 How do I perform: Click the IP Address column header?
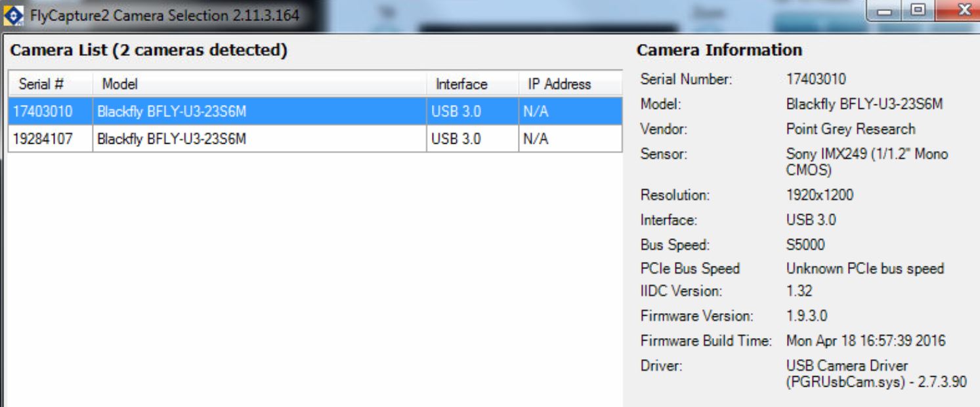point(559,84)
